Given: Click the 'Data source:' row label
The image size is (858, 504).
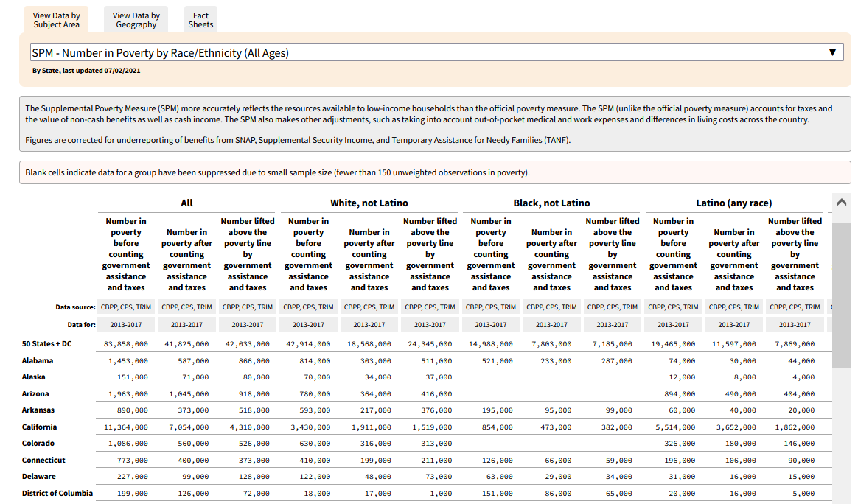Looking at the screenshot, I should coord(75,307).
